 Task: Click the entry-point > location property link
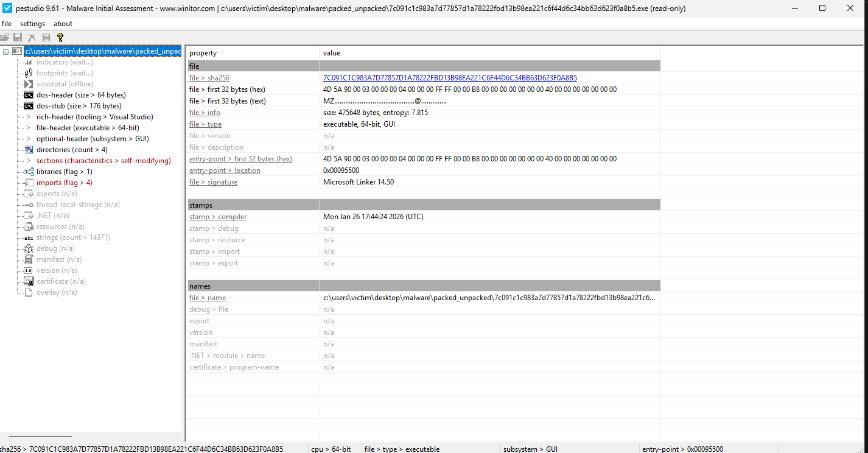point(225,170)
